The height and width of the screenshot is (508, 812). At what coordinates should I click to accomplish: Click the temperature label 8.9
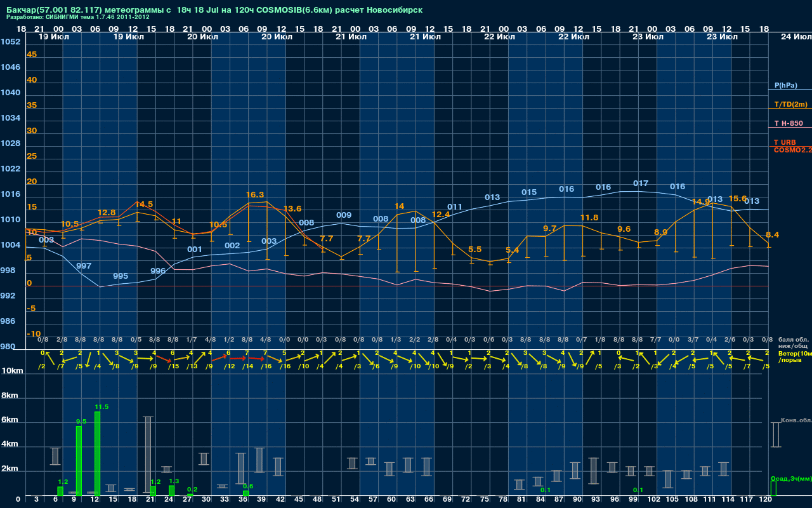click(661, 232)
